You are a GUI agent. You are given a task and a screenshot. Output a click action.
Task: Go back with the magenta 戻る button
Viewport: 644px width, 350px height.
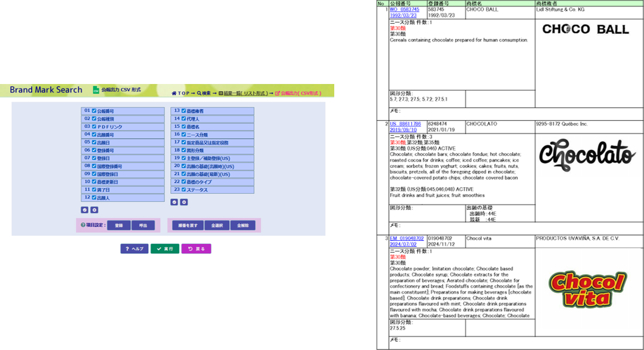pos(197,249)
